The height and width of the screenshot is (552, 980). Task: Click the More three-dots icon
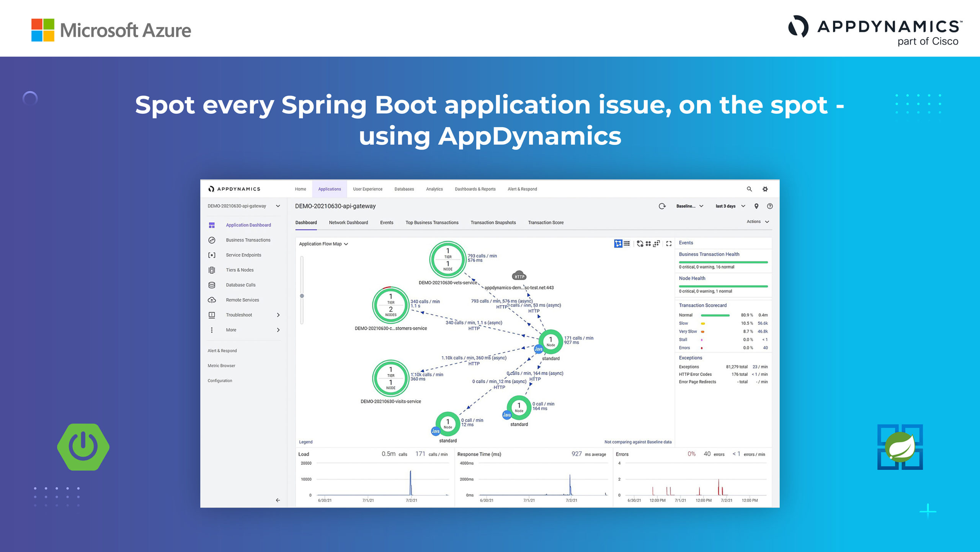(x=212, y=330)
